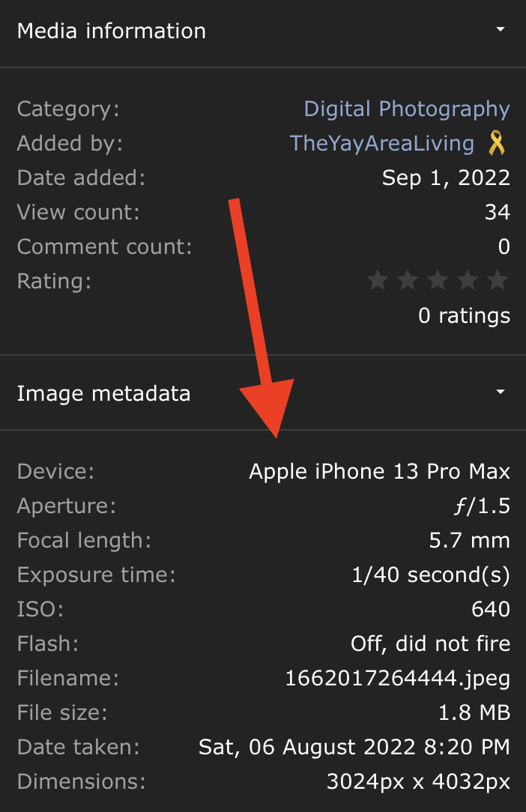The image size is (526, 812).
Task: Rate the photo two stars
Action: click(408, 281)
